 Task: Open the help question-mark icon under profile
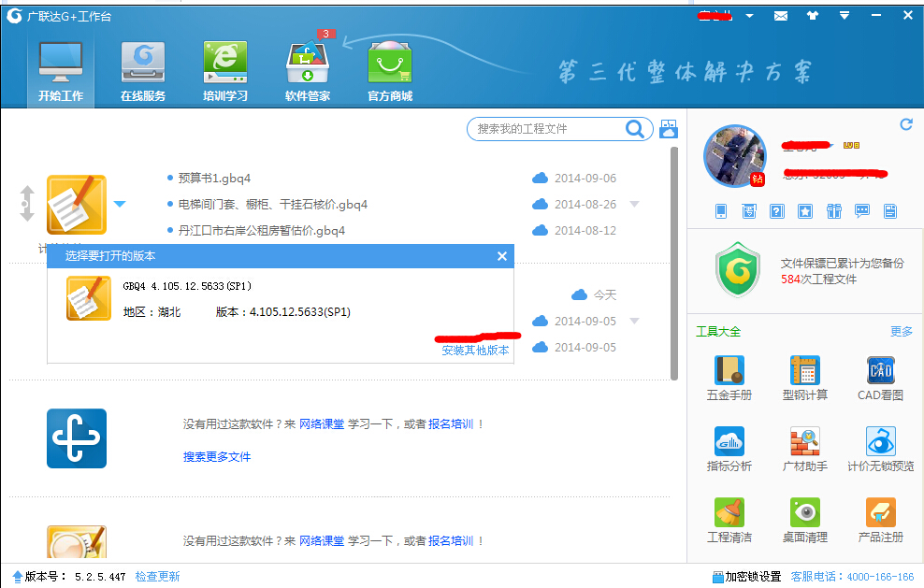click(777, 211)
